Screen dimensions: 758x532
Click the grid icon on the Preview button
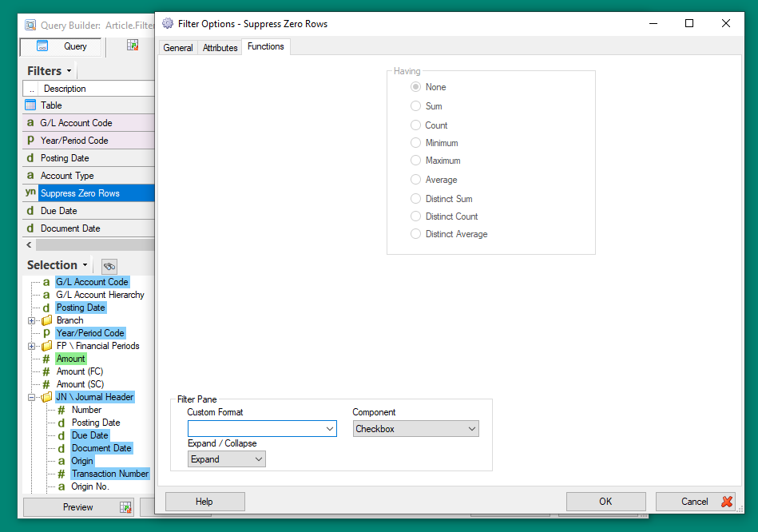point(125,507)
